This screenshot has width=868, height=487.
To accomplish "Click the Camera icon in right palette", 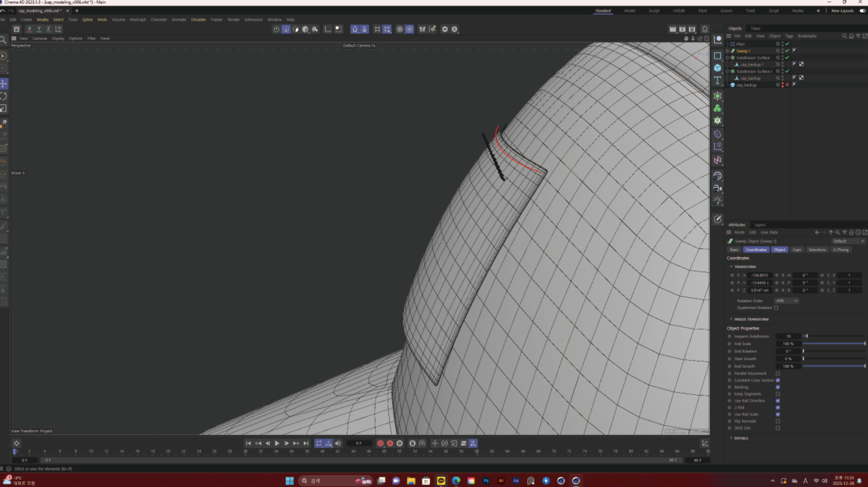I will click(718, 188).
